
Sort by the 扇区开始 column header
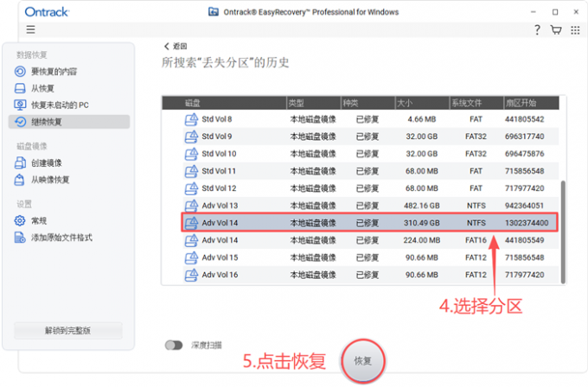(532, 103)
